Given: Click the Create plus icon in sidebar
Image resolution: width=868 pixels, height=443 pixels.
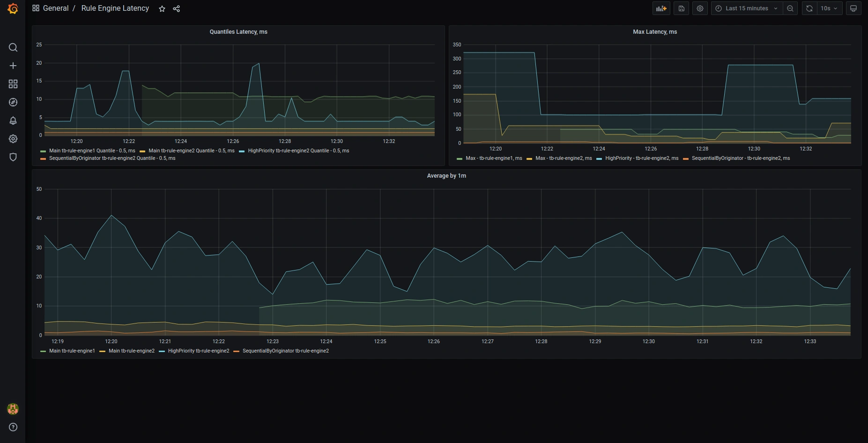Looking at the screenshot, I should click(13, 66).
